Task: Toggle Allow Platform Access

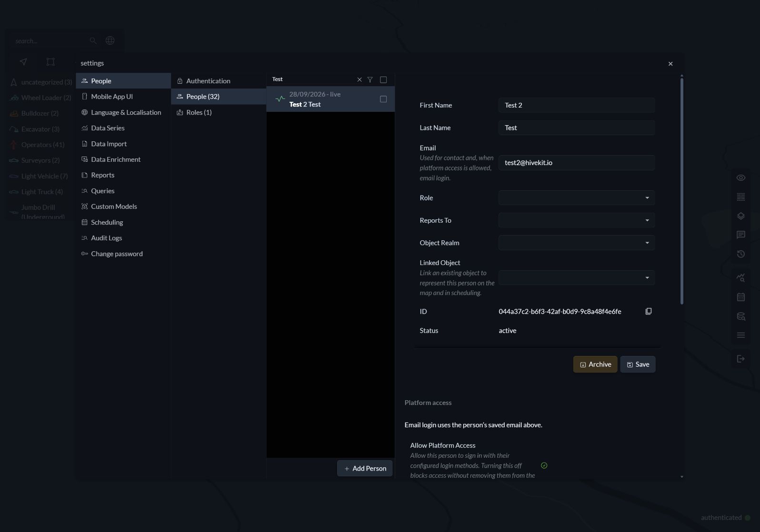Action: pos(544,465)
